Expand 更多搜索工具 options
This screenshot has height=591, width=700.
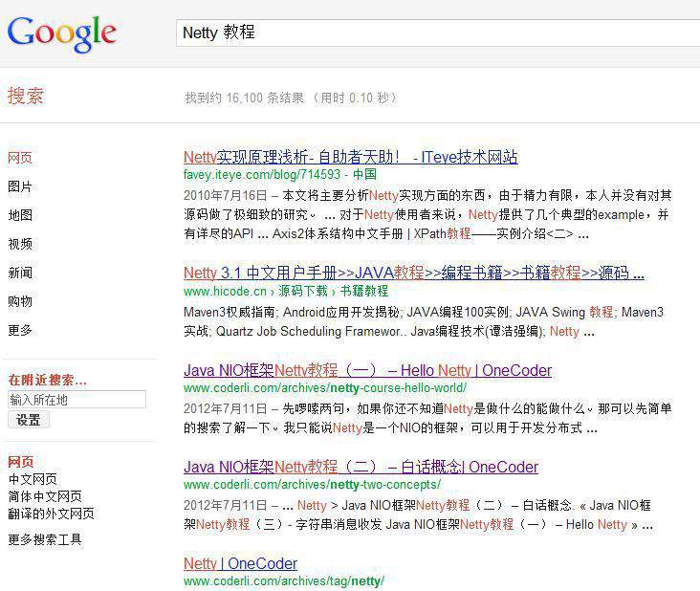click(x=45, y=539)
